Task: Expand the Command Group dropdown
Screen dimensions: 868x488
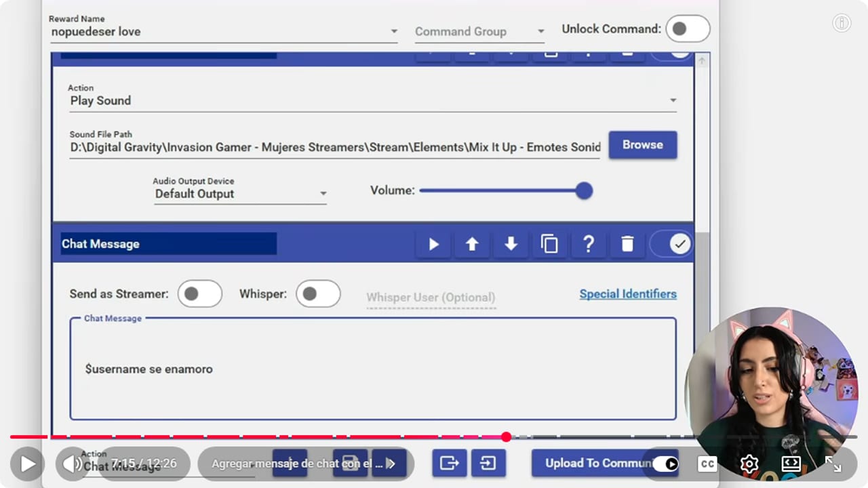Action: tap(479, 32)
